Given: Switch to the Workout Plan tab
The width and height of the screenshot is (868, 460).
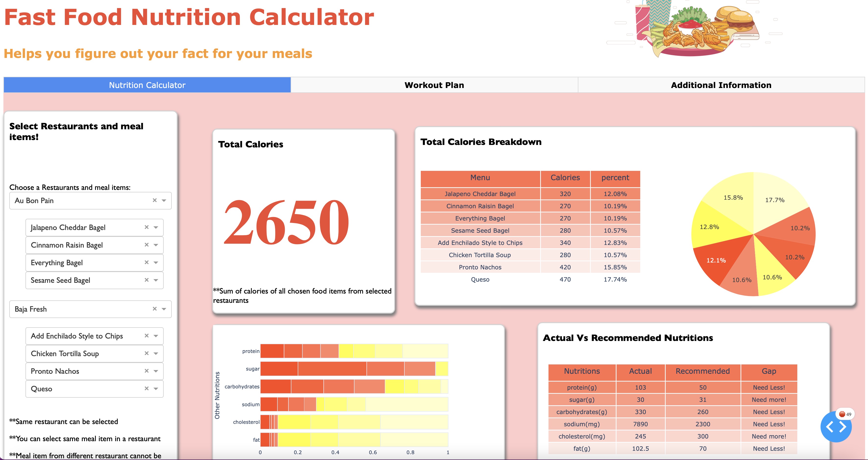Looking at the screenshot, I should pos(434,85).
